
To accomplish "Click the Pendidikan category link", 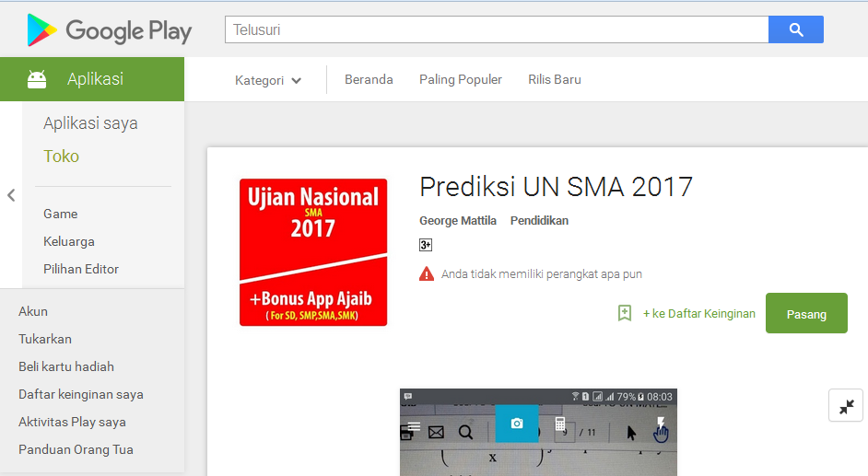I will click(x=539, y=221).
